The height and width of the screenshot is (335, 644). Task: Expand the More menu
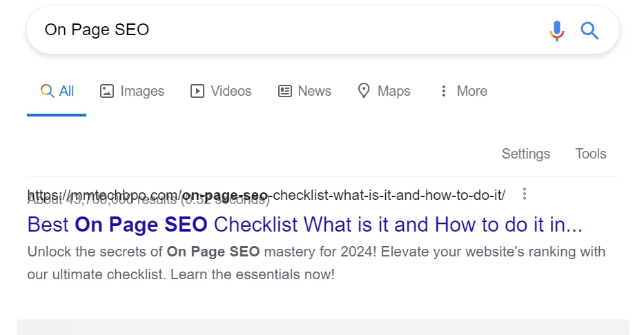463,91
